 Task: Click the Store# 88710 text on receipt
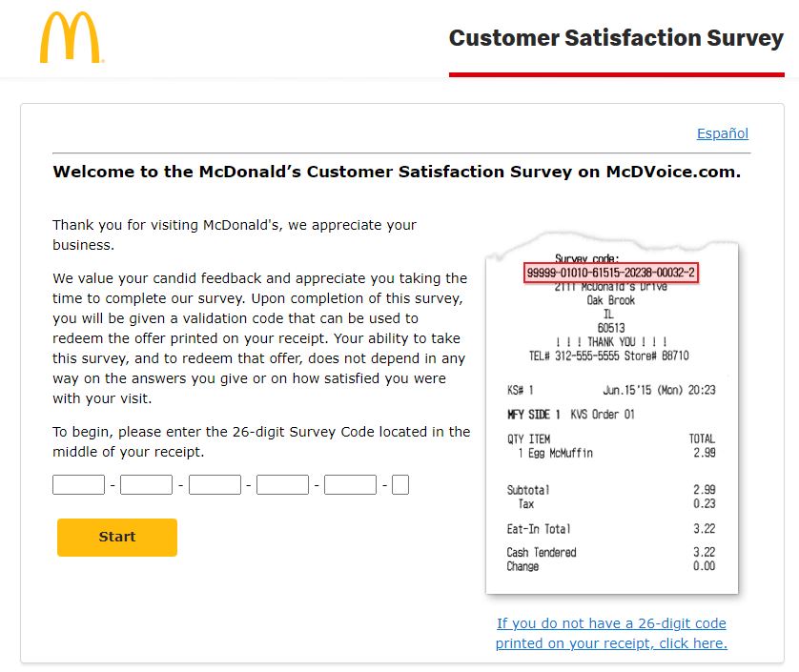pos(657,356)
